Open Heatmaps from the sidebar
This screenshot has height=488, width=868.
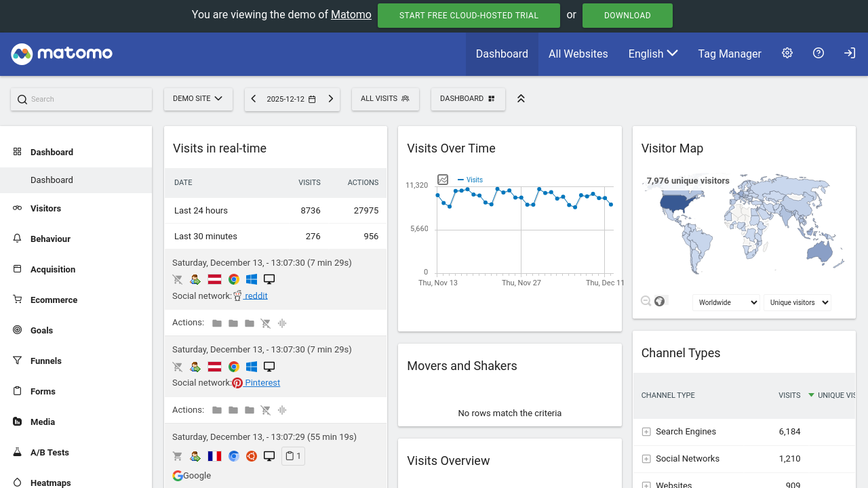[x=50, y=482]
